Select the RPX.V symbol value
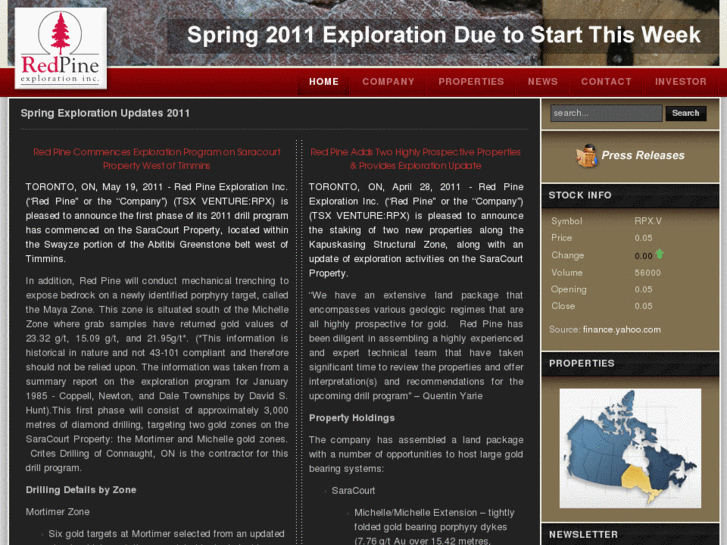This screenshot has width=727, height=545. tap(648, 221)
